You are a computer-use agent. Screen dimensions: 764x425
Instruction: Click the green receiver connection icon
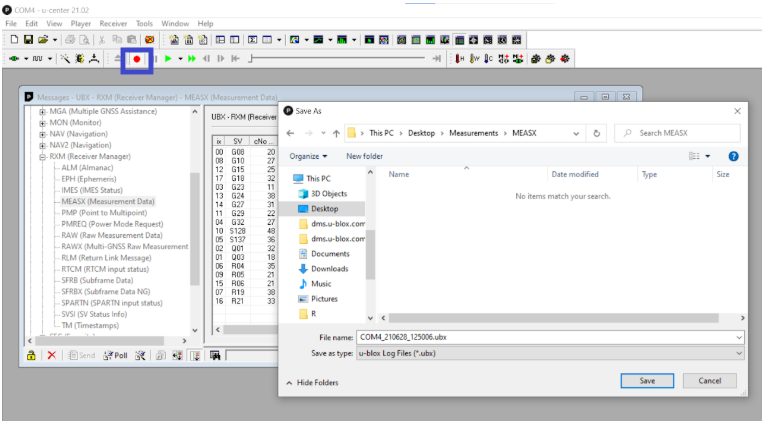tap(14, 58)
